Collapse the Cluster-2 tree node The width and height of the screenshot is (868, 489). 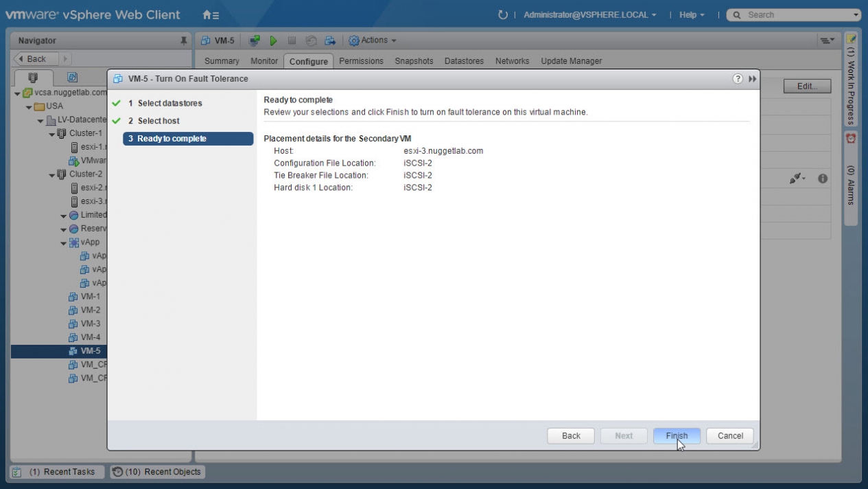[52, 174]
